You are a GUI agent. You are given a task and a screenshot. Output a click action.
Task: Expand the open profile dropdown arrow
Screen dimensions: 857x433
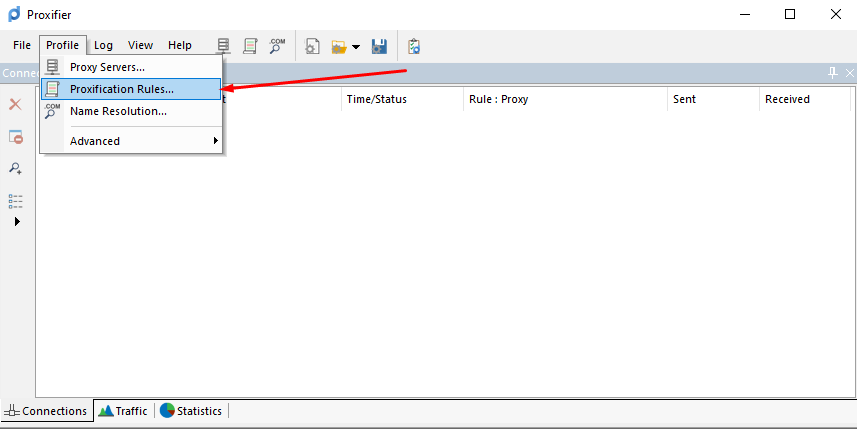coord(356,47)
